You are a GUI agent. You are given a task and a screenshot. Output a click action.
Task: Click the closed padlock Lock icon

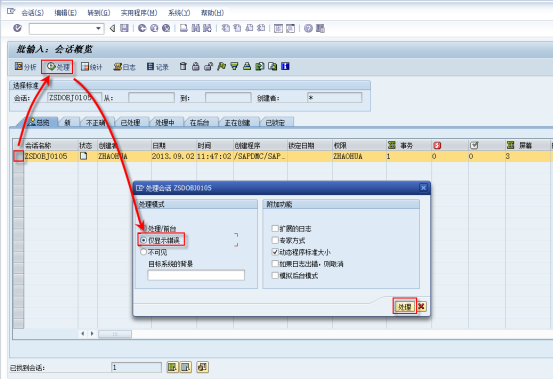[196, 66]
